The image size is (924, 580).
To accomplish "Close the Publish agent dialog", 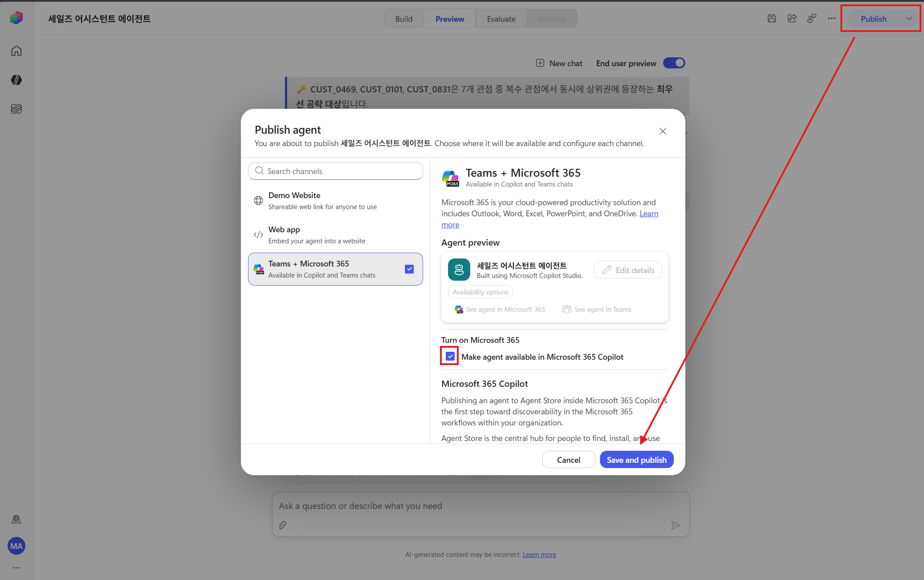I will (x=663, y=131).
